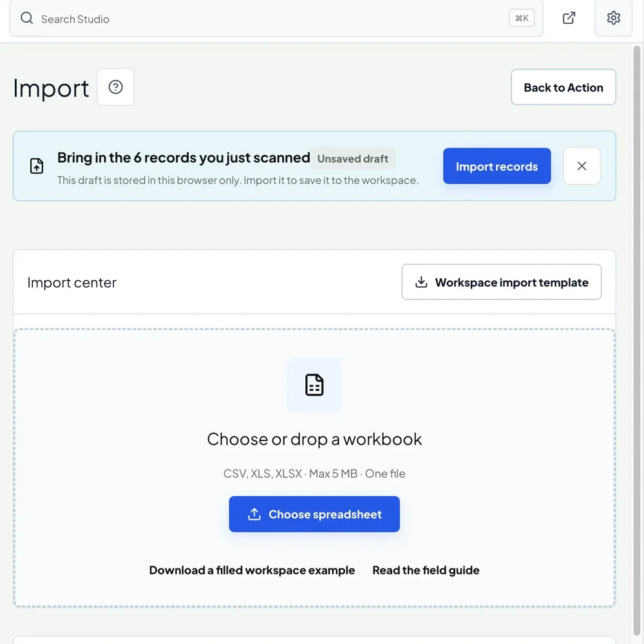
Task: Download the Workspace import template
Action: coord(501,282)
